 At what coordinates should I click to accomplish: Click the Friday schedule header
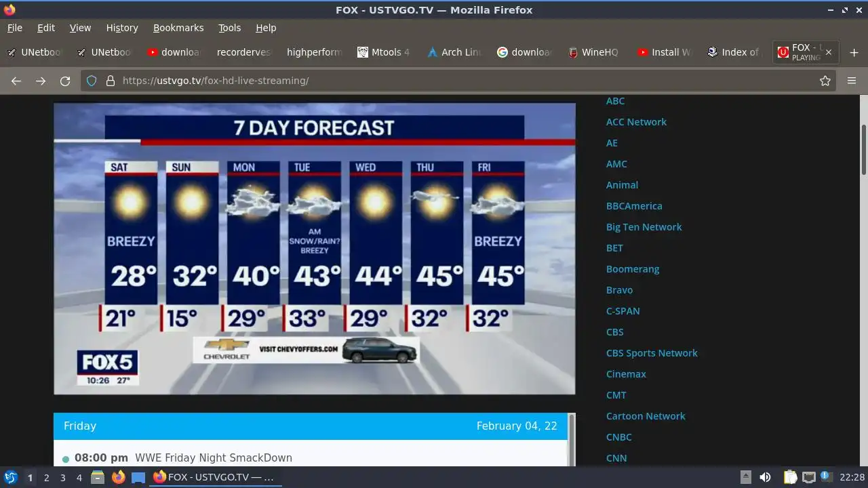[x=311, y=426]
